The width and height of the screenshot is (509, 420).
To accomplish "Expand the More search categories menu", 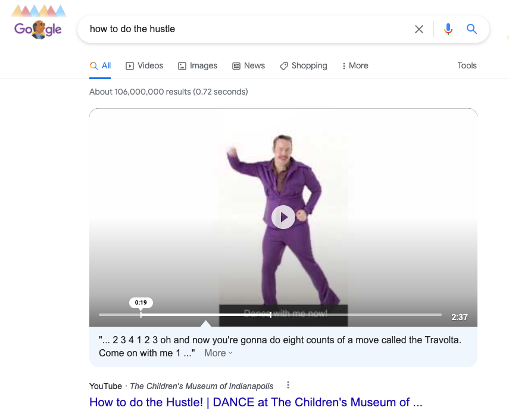I will tap(355, 66).
